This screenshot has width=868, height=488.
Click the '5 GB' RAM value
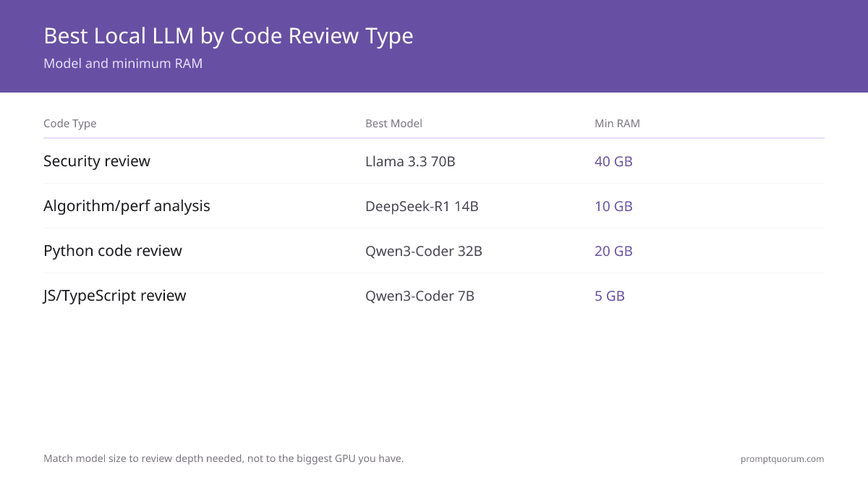tap(610, 296)
